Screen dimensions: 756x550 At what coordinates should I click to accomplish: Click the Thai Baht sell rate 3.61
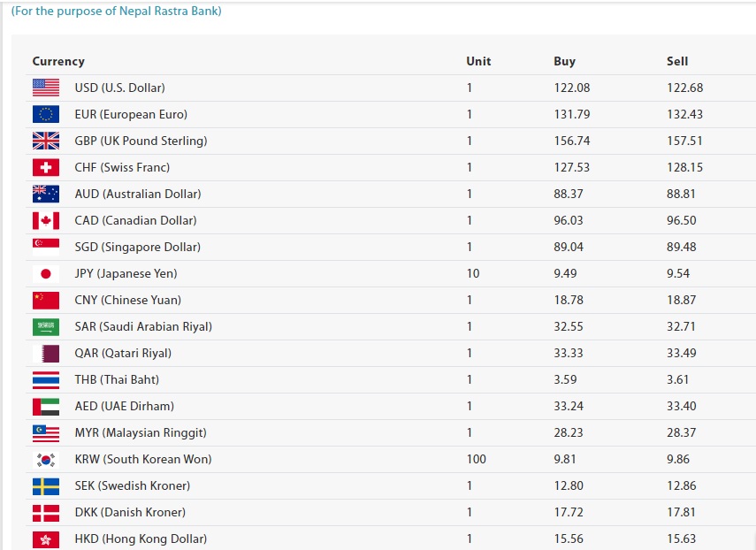point(680,379)
